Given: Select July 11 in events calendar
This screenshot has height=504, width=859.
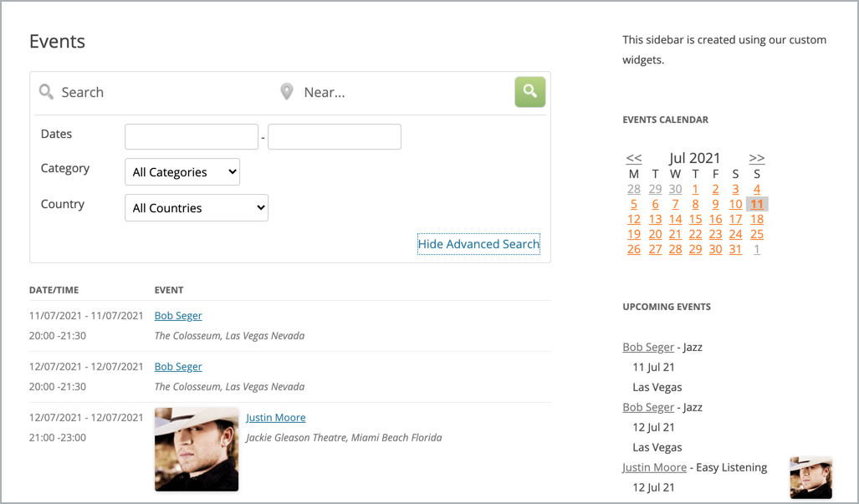Looking at the screenshot, I should (x=757, y=204).
